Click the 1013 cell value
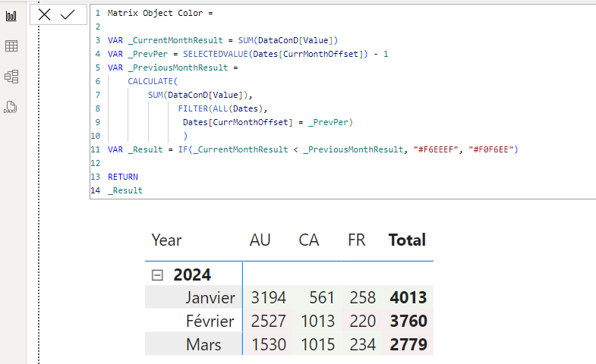Viewport: 596px width, 364px height. click(318, 321)
